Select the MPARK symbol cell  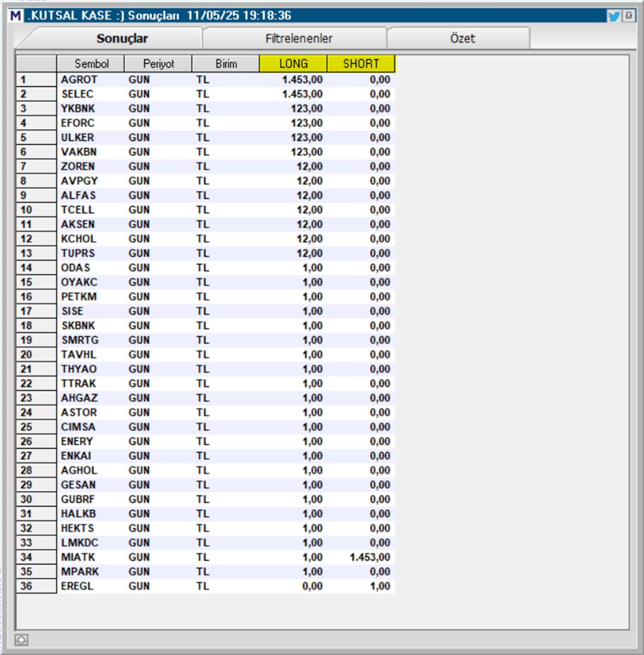coord(91,571)
